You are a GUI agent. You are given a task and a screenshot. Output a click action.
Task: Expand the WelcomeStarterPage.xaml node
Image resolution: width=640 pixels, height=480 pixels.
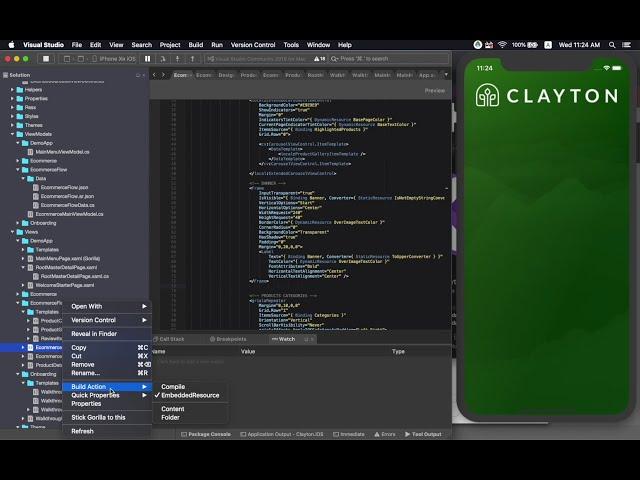23,285
